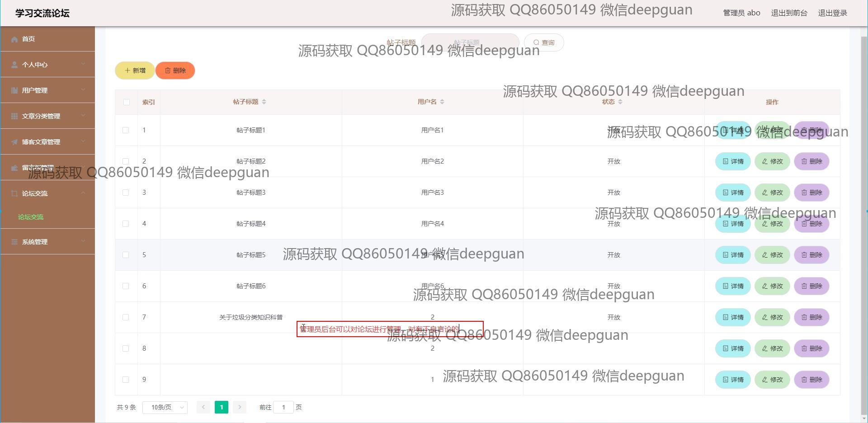Click the 退出到前台 link

click(x=789, y=13)
